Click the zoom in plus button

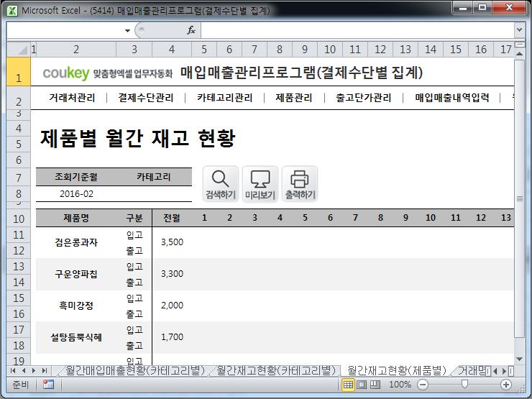pyautogui.click(x=506, y=385)
